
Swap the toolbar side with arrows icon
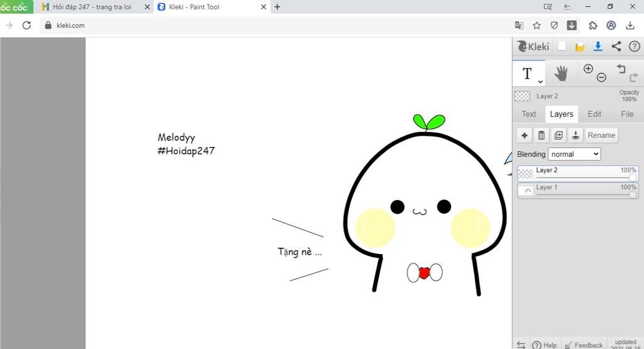(x=521, y=345)
